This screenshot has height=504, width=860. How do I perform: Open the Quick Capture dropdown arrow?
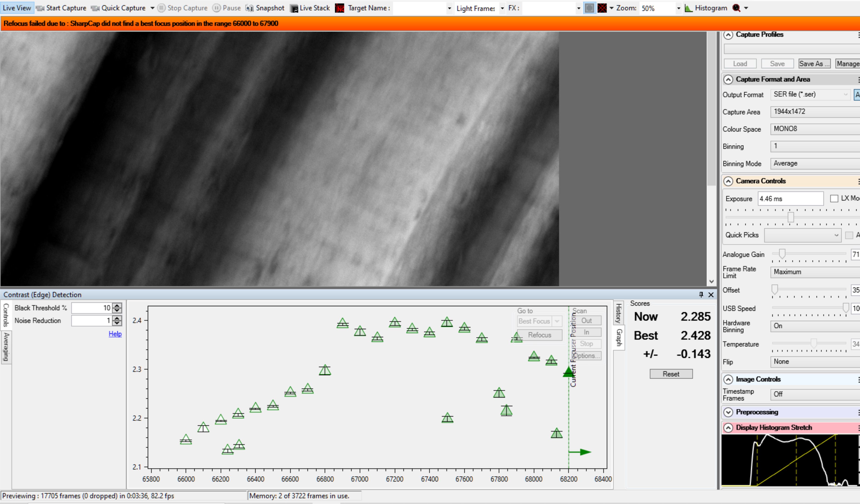tap(152, 8)
